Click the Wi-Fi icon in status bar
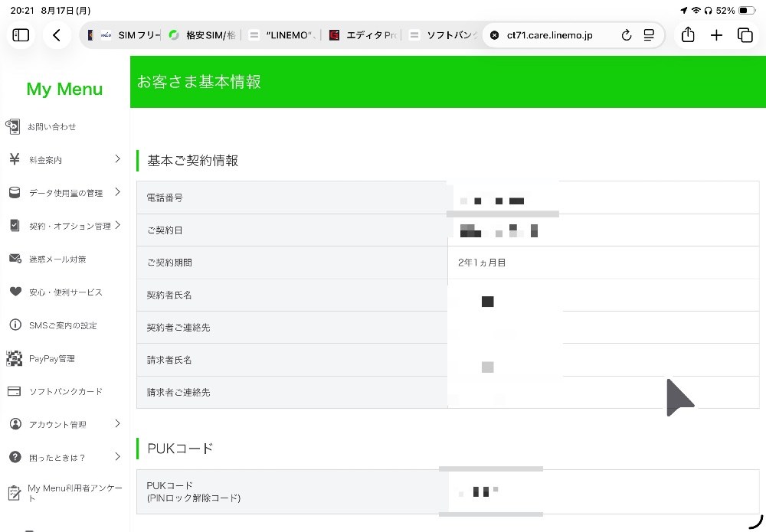Screen dimensions: 766x532 click(x=696, y=10)
